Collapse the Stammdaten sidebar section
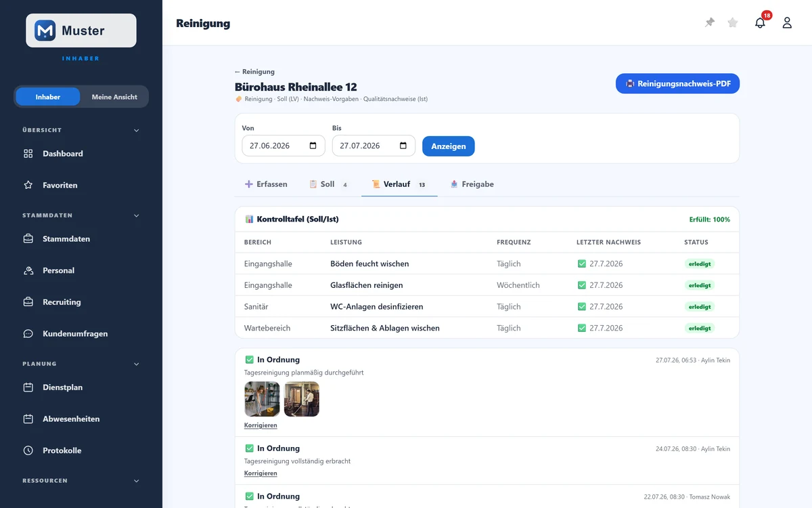The width and height of the screenshot is (812, 508). pyautogui.click(x=136, y=215)
